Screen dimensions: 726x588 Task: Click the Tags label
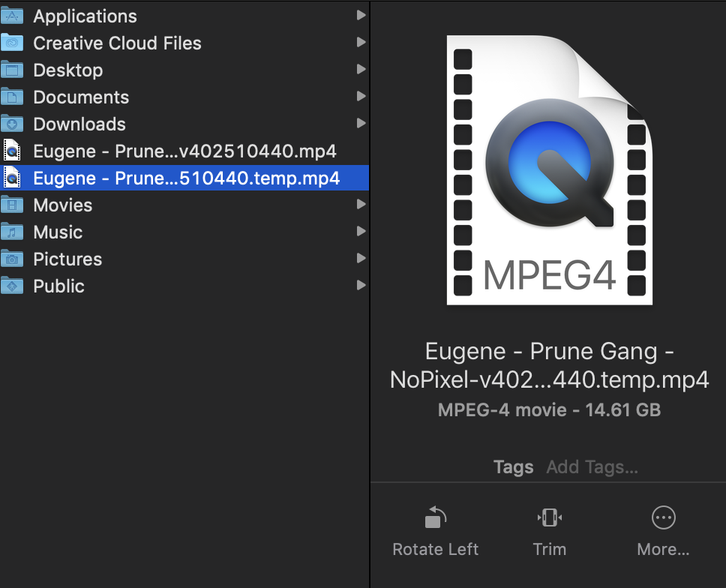coord(514,467)
